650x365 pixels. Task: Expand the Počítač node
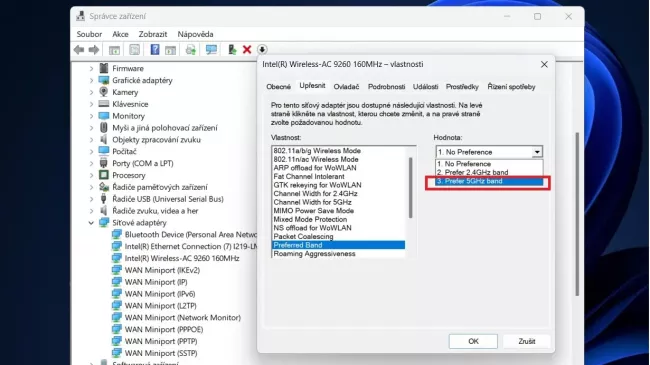(91, 151)
